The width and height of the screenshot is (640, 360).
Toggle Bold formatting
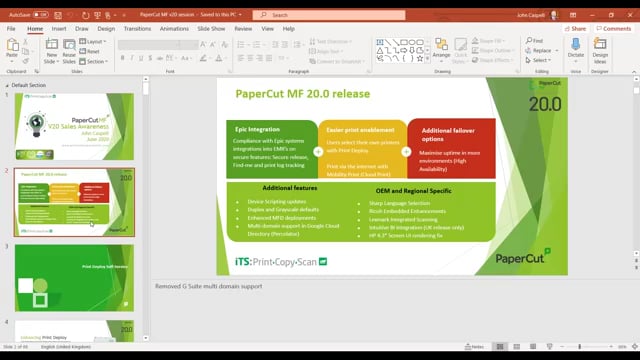coord(122,58)
